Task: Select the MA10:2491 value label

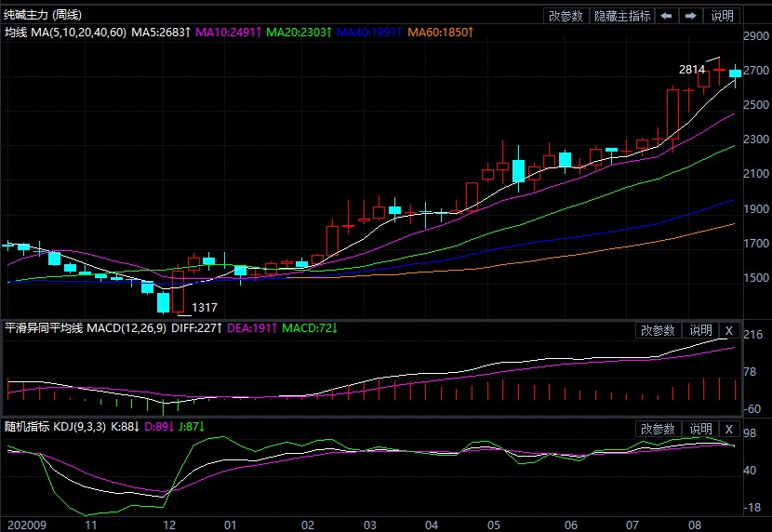Action: point(228,33)
